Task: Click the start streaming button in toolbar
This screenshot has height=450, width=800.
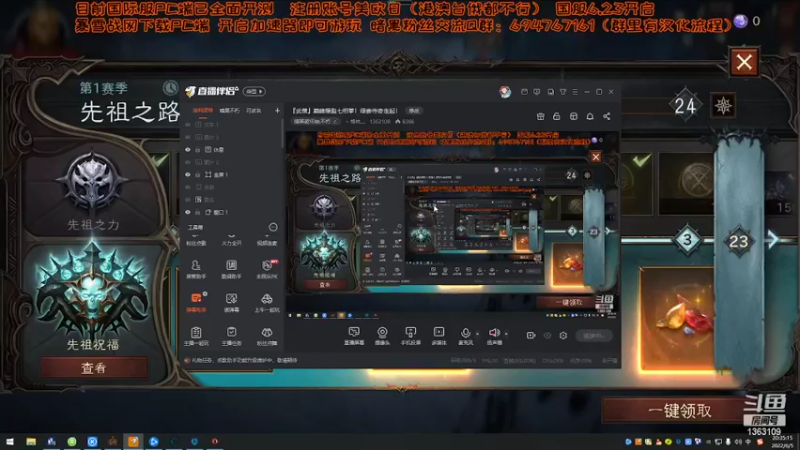Action: (x=593, y=336)
